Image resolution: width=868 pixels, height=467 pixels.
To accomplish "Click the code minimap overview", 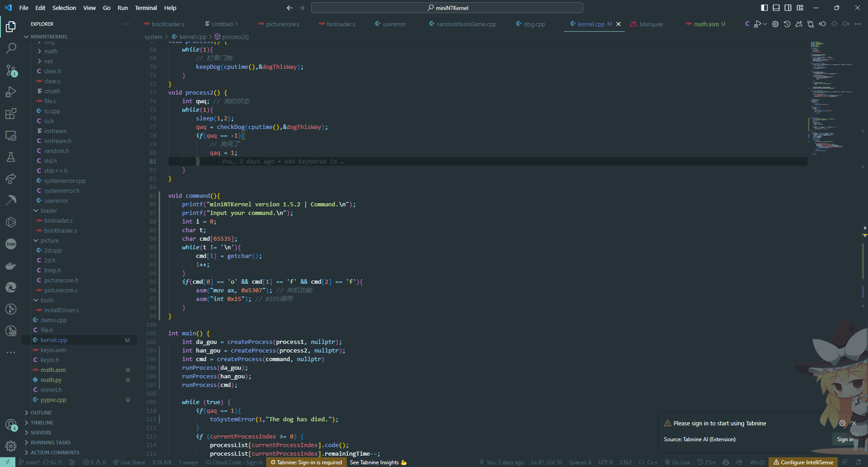I will [x=827, y=91].
